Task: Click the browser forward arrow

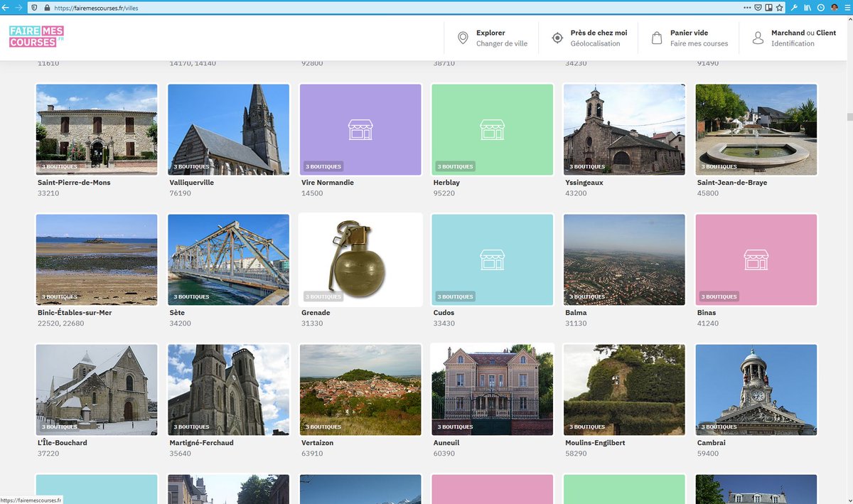Action: 18,7
